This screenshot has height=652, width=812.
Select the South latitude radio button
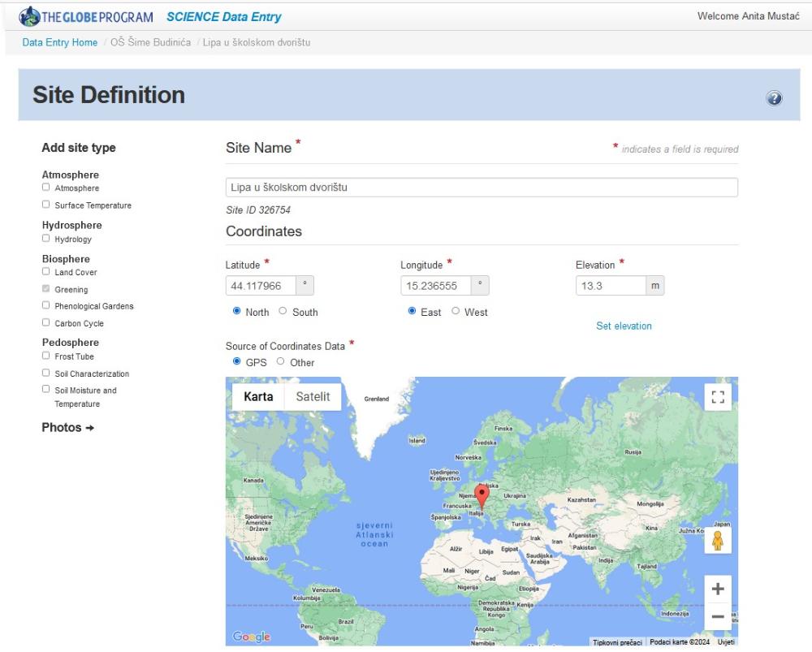click(283, 311)
